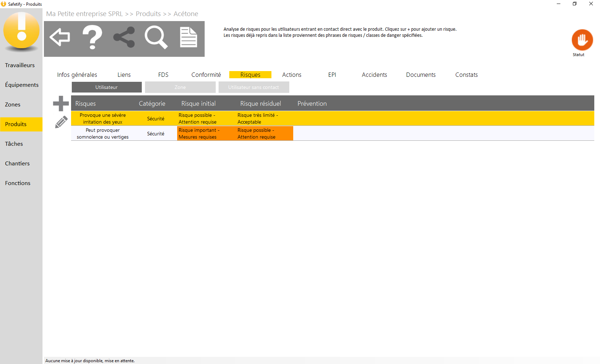Select the severe eye irritation risk row

(x=103, y=119)
